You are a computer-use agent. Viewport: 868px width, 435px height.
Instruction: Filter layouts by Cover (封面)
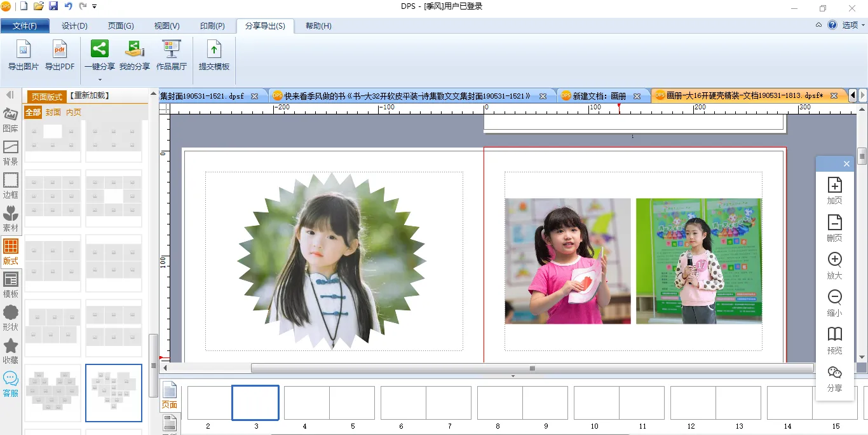click(53, 113)
